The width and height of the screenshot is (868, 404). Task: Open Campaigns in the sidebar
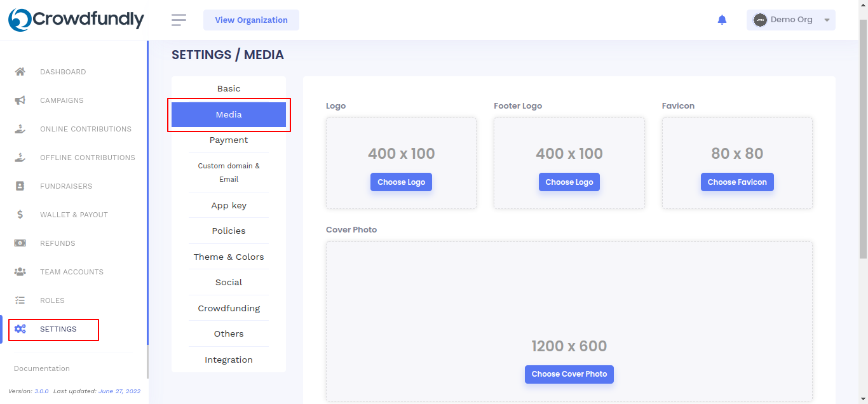click(62, 100)
